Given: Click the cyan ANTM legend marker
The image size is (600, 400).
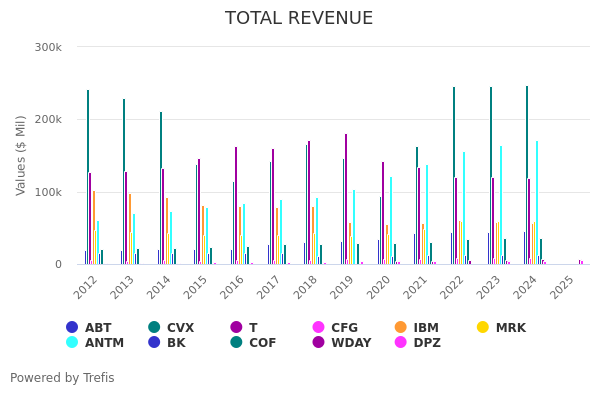Looking at the screenshot, I should [x=72, y=343].
